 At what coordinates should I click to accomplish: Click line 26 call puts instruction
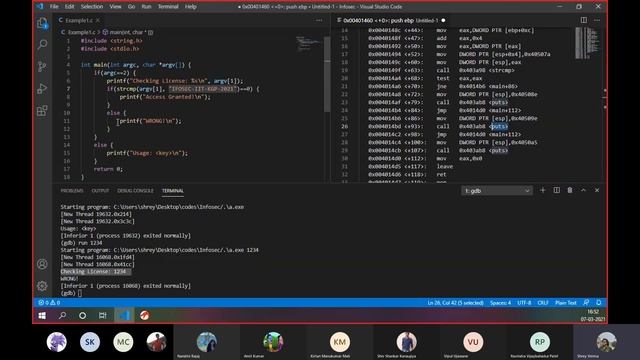pos(438,126)
